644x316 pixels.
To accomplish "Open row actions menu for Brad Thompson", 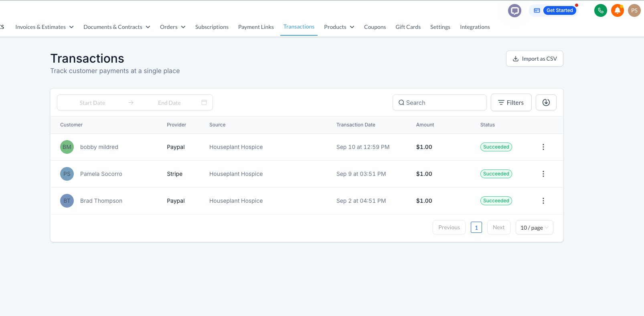I will coord(543,201).
